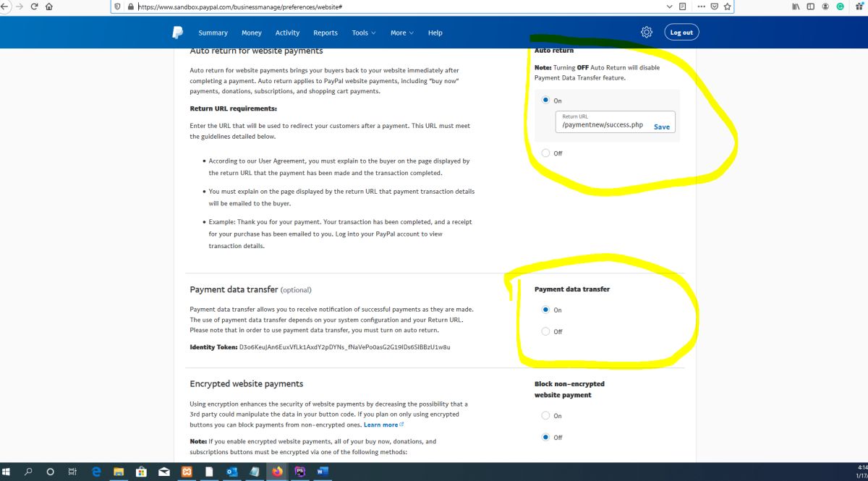Open PhpStorm from the taskbar
This screenshot has width=868, height=481.
(x=299, y=472)
